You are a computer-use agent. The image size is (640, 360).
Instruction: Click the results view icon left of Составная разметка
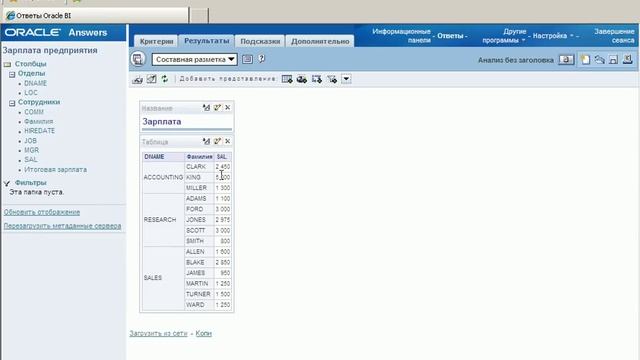coord(138,59)
